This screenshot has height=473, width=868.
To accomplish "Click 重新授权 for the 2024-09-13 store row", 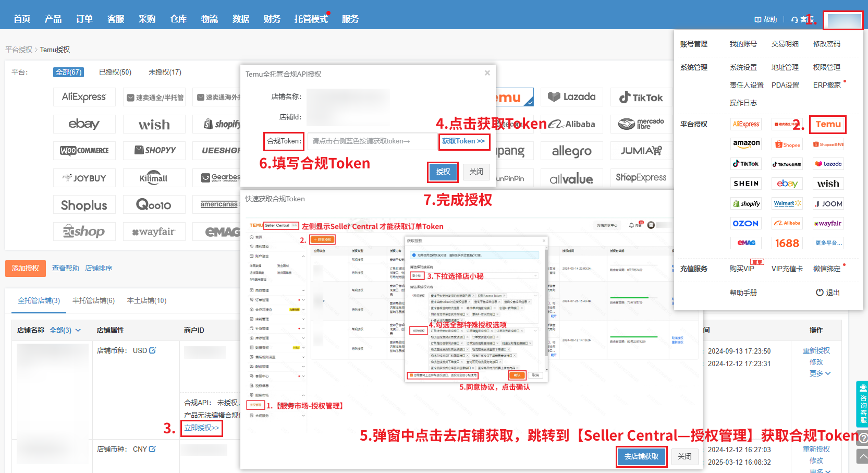I will (x=816, y=351).
